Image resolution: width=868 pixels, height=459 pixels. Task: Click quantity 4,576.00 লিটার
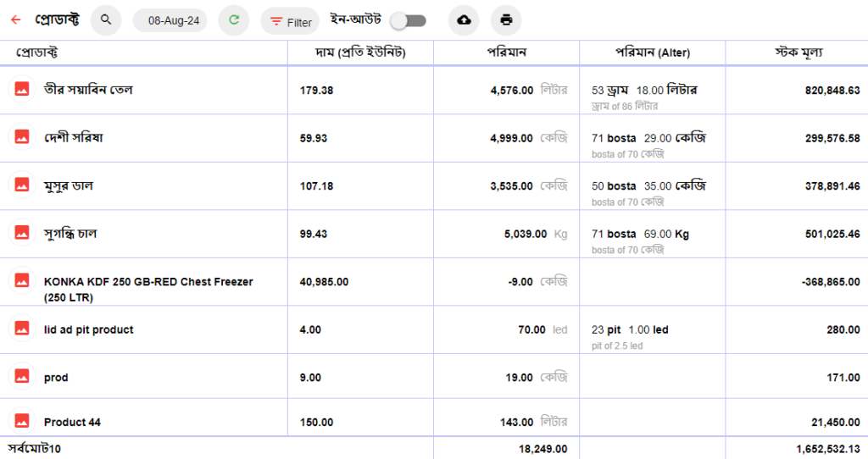click(529, 90)
